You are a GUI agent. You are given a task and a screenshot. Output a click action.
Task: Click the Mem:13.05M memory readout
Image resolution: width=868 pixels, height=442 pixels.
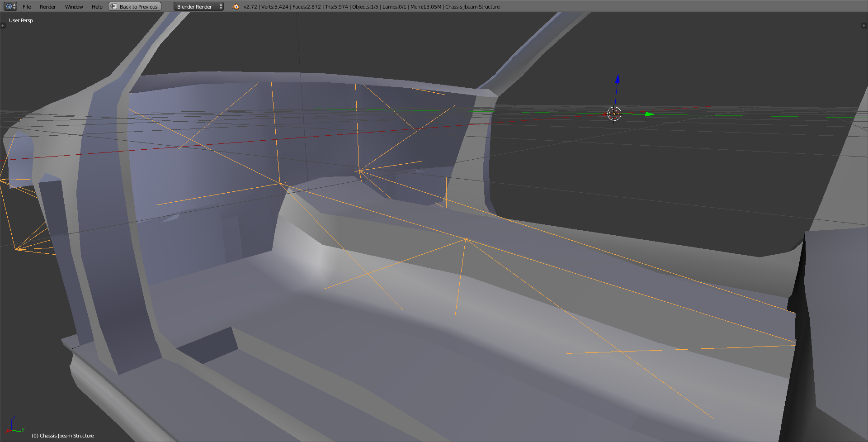(426, 7)
